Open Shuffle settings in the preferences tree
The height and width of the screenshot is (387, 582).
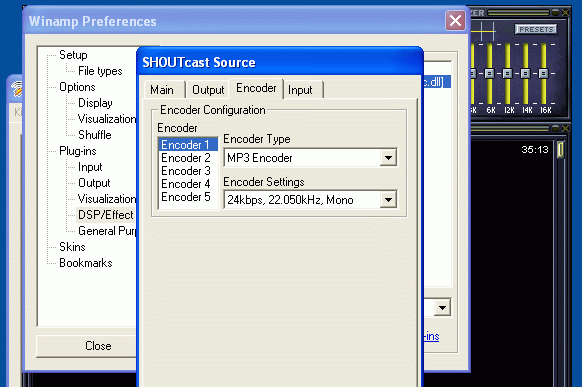[95, 135]
